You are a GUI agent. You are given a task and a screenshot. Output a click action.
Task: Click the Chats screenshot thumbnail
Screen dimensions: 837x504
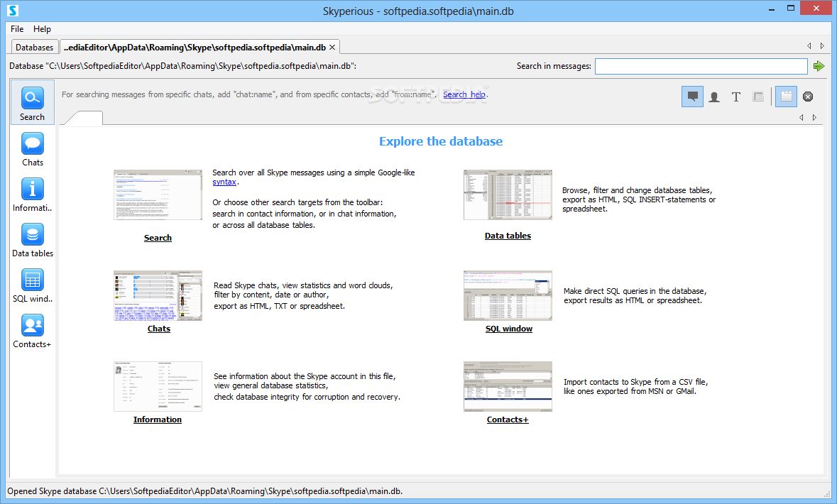point(158,295)
